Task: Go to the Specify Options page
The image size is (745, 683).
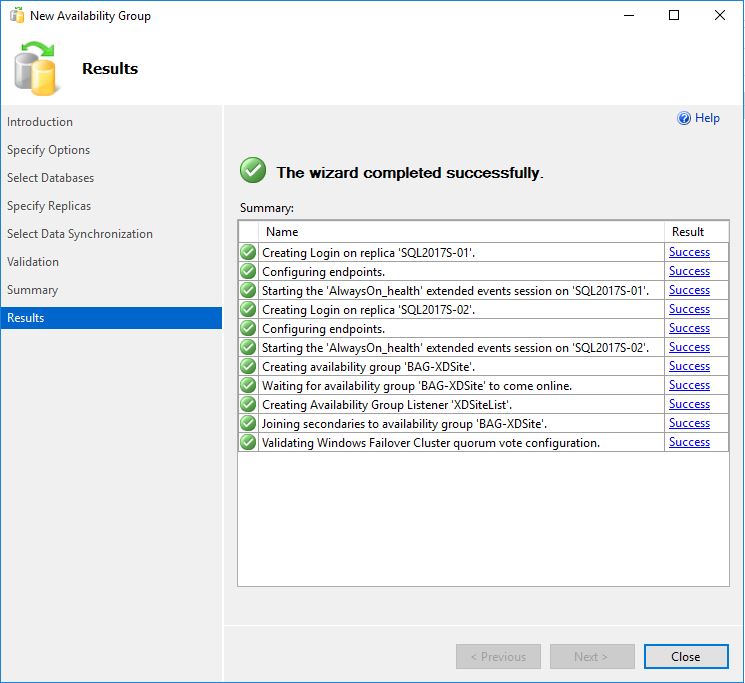Action: pyautogui.click(x=48, y=150)
